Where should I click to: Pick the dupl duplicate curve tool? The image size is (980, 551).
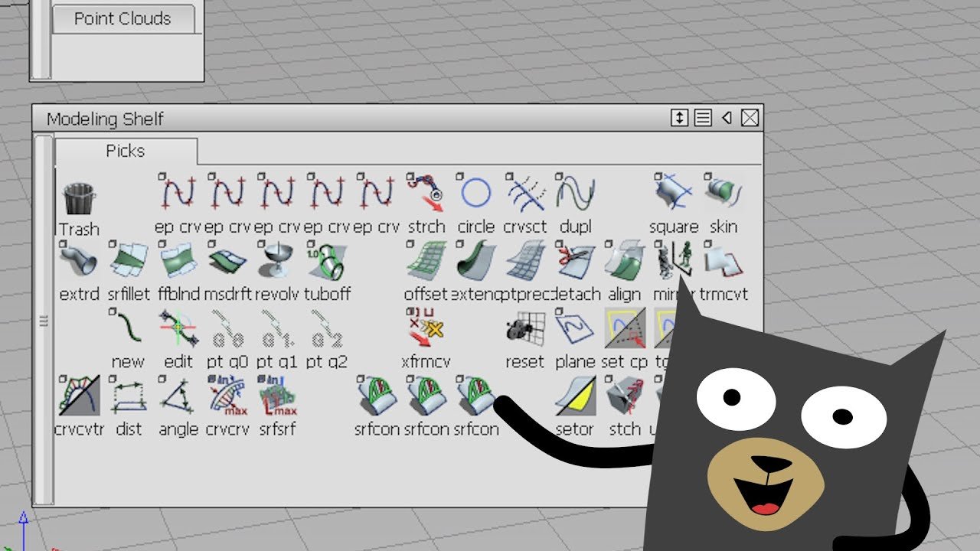pyautogui.click(x=575, y=193)
